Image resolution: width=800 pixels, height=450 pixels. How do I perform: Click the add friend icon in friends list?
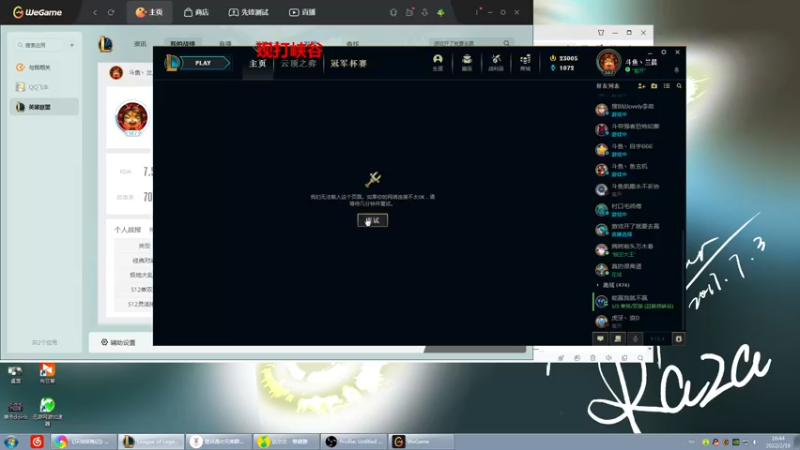(x=641, y=86)
